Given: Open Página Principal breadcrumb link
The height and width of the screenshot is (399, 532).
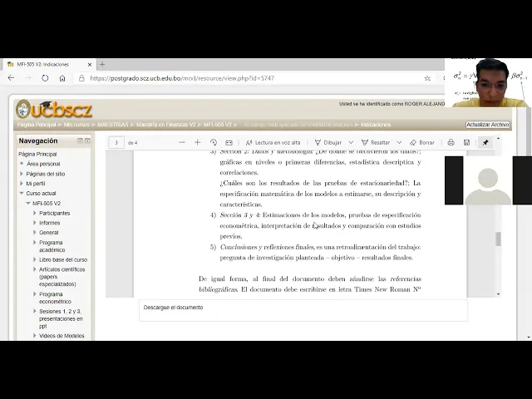Looking at the screenshot, I should 37,125.
